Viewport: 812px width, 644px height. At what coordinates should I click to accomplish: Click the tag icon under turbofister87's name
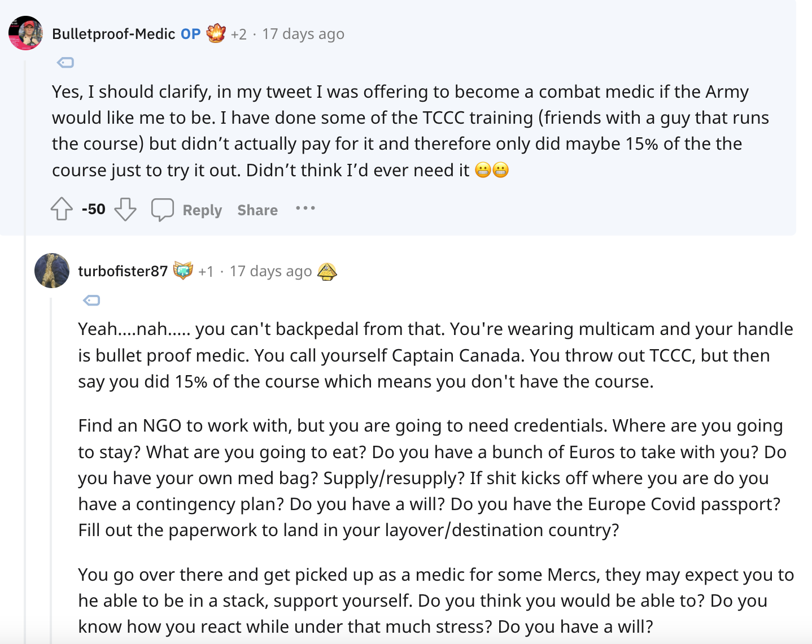click(x=91, y=300)
